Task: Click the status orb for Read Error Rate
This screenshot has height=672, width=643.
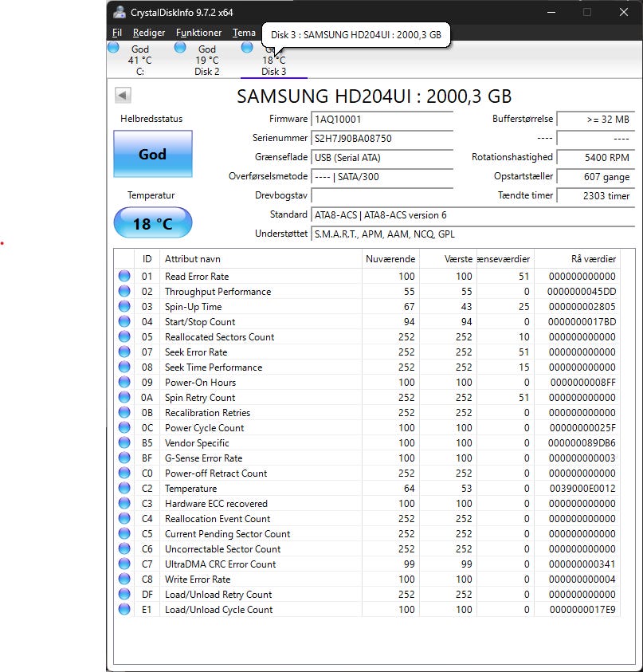Action: (124, 277)
